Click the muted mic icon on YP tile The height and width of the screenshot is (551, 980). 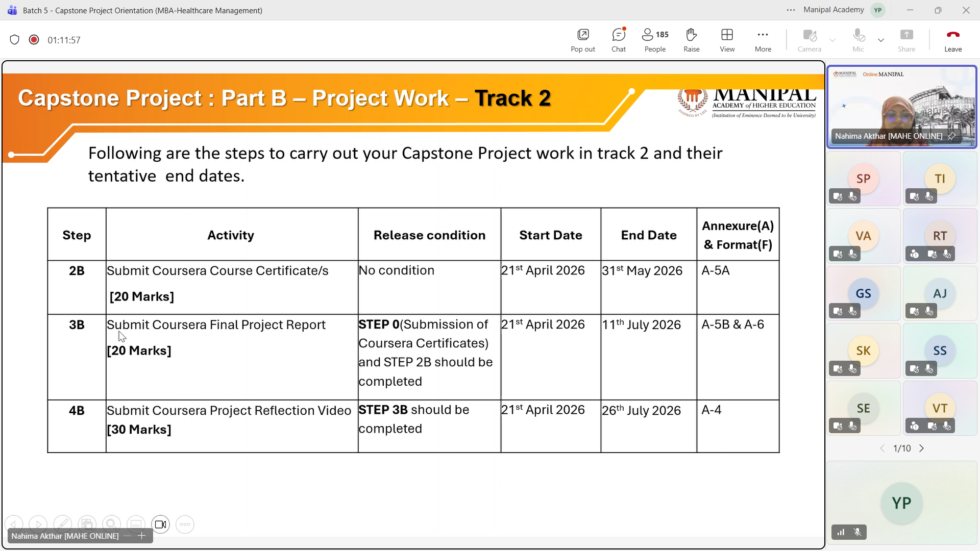tap(858, 532)
